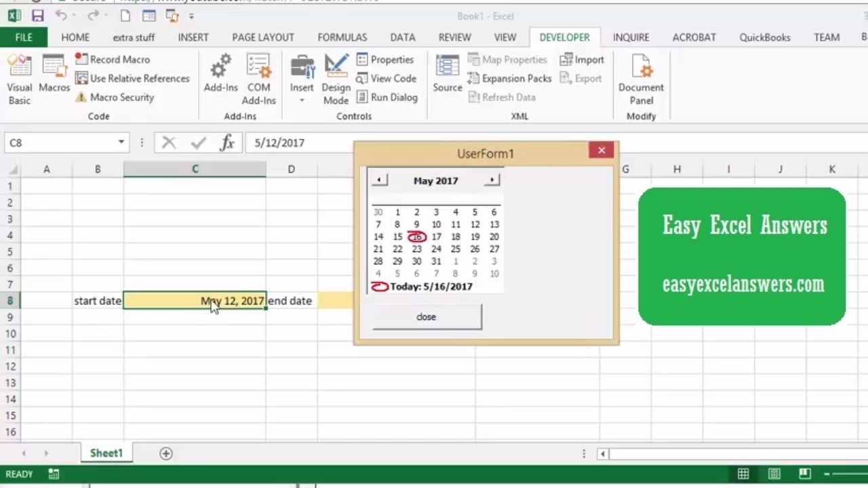Open the extra stuff tab
868x488 pixels.
[x=134, y=37]
